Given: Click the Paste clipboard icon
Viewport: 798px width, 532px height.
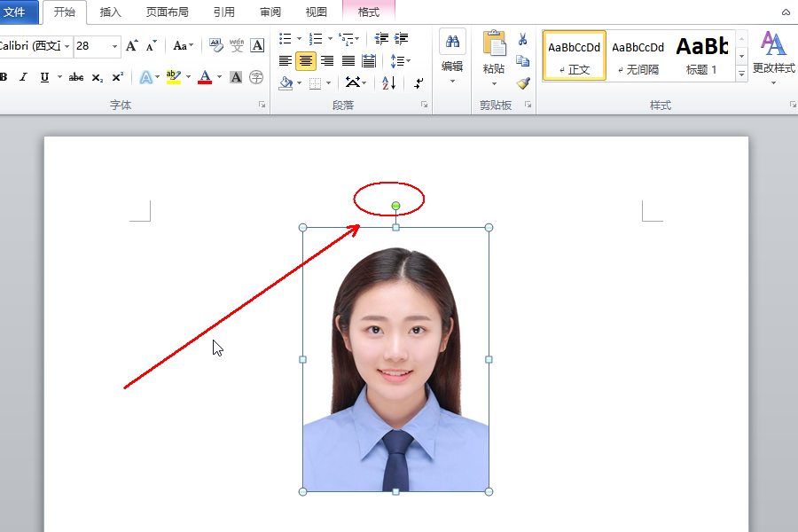Looking at the screenshot, I should pyautogui.click(x=494, y=45).
